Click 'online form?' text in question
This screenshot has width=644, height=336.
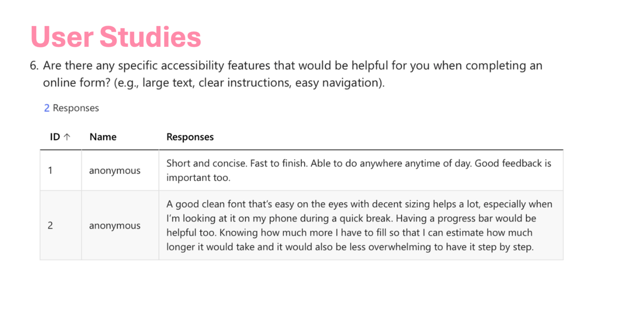[x=77, y=83]
